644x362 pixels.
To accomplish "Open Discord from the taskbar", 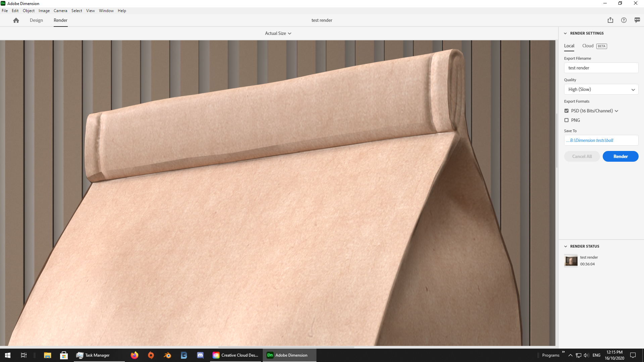I will 200,355.
